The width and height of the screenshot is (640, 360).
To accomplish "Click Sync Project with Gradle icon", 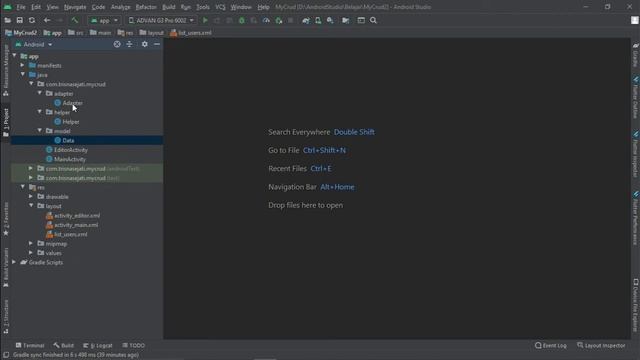I will click(306, 20).
